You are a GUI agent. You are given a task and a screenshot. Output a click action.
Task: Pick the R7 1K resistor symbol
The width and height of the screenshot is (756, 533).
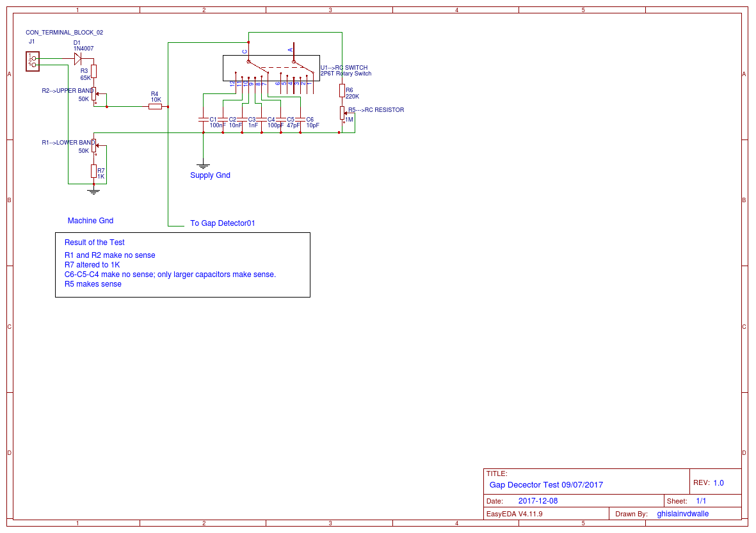(93, 171)
